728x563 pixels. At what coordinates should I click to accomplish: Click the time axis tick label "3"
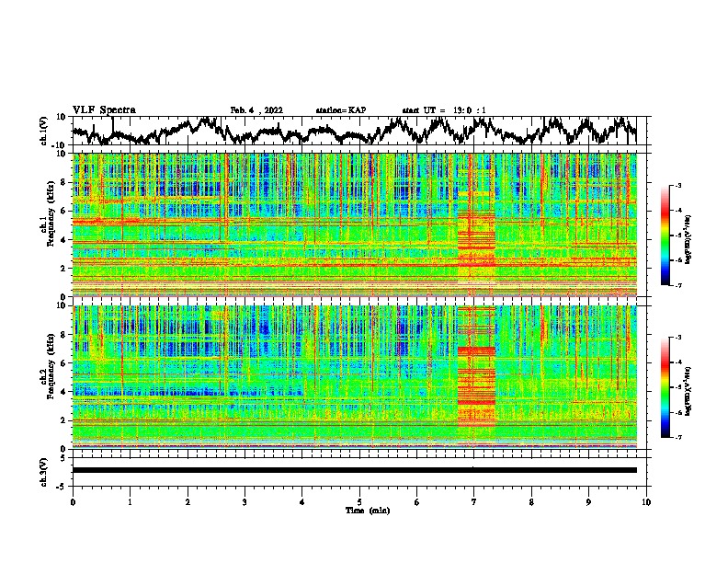coord(245,502)
